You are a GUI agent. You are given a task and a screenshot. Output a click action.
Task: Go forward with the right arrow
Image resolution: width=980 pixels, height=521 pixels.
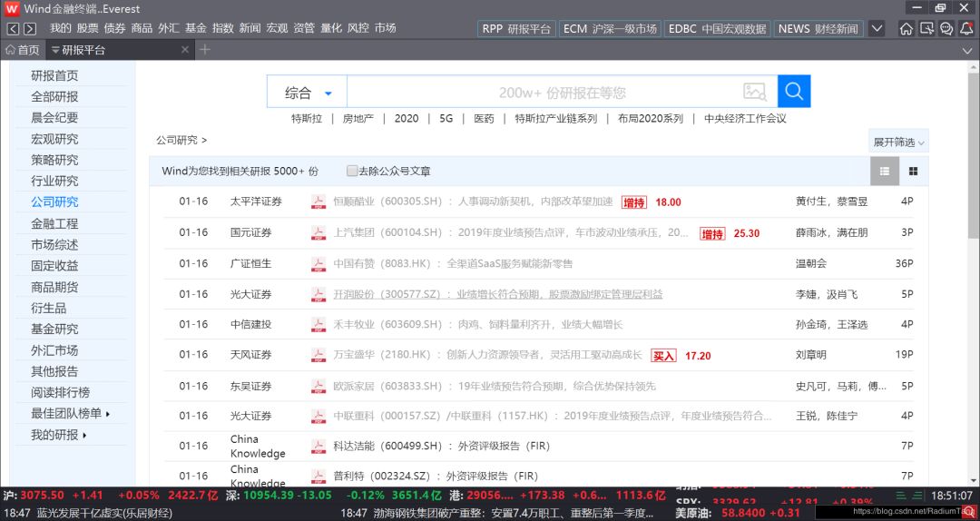tap(29, 29)
